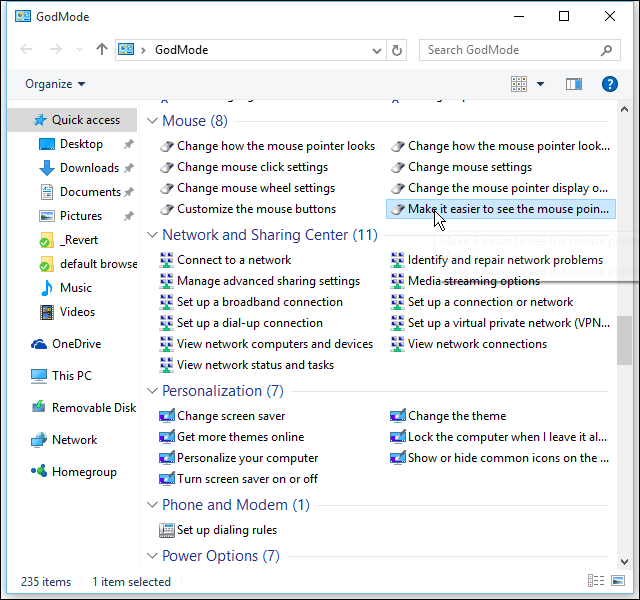
Task: Open the Organize dropdown menu
Action: pyautogui.click(x=55, y=85)
